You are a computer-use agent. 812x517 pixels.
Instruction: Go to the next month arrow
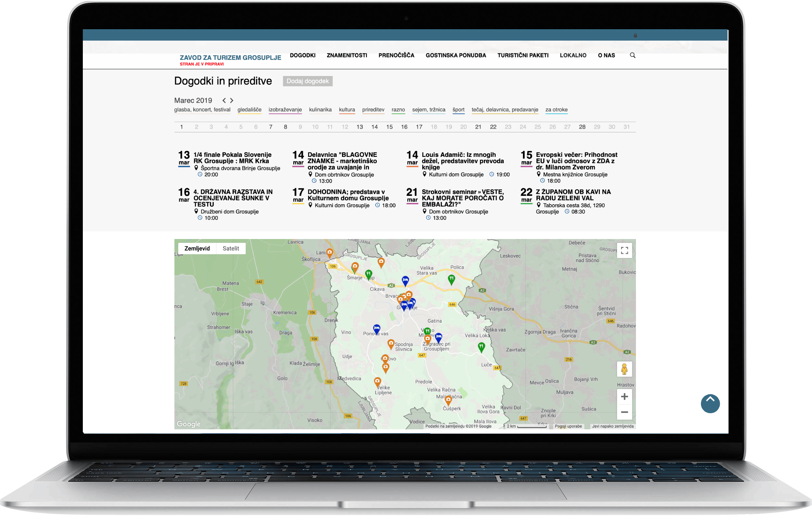(x=232, y=100)
